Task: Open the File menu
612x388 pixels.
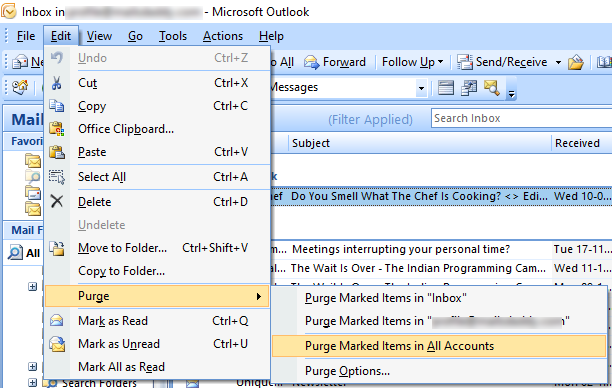Action: coord(26,36)
